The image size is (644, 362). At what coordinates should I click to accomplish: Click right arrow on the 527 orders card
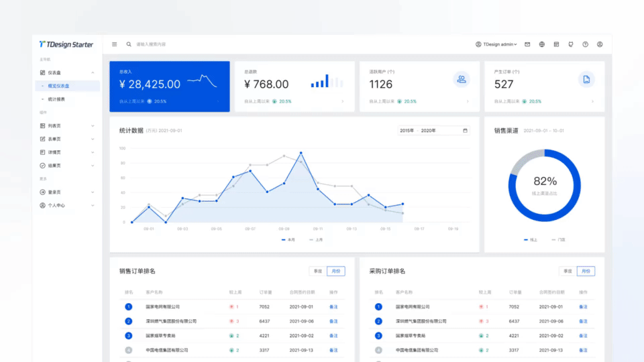pyautogui.click(x=592, y=101)
